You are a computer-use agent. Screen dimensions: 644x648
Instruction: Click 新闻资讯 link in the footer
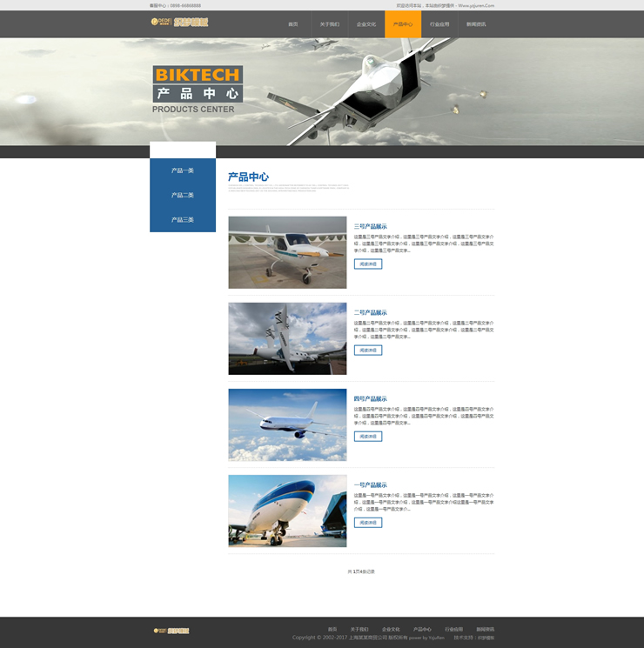[x=485, y=629]
